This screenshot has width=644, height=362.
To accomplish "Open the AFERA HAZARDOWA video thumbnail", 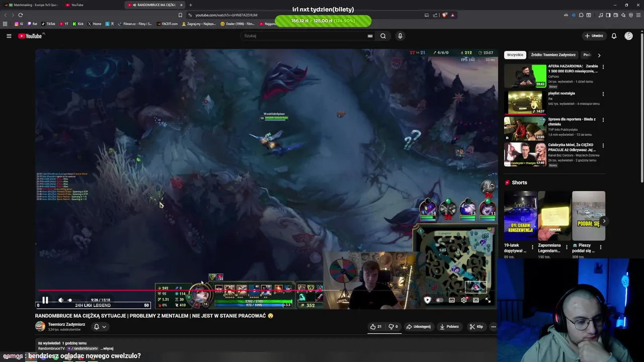I will tap(525, 76).
